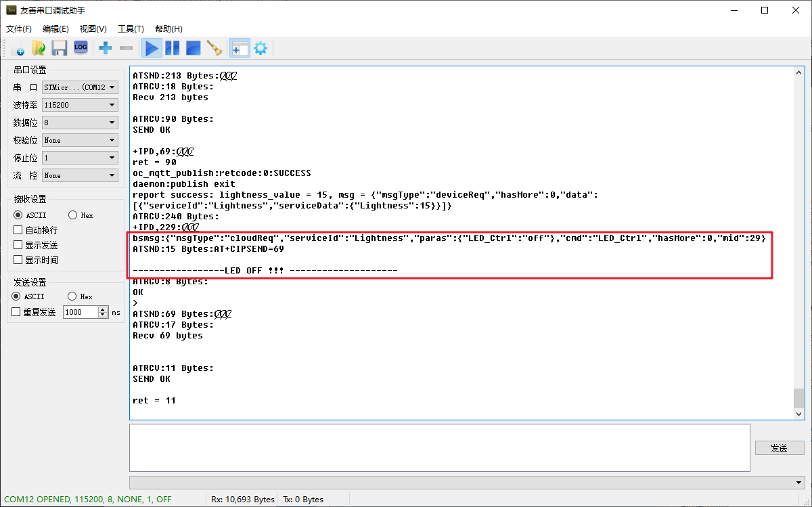This screenshot has width=812, height=507.
Task: Open settings with the blue gear icon
Action: (x=261, y=48)
